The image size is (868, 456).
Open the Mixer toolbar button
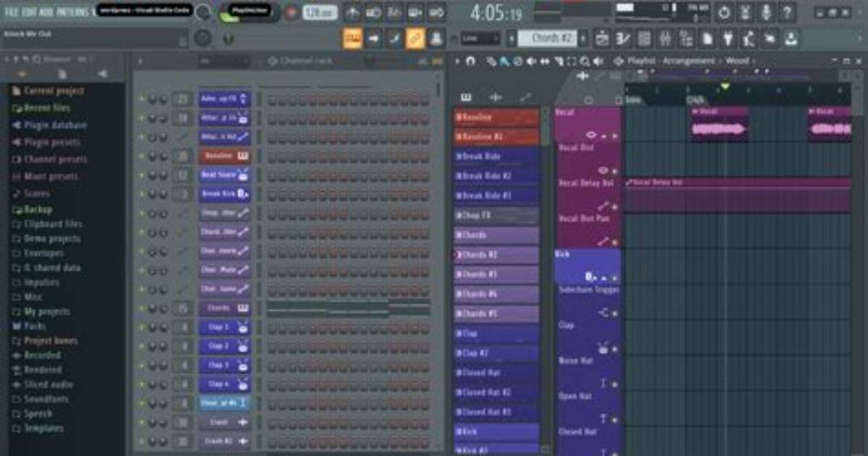665,38
